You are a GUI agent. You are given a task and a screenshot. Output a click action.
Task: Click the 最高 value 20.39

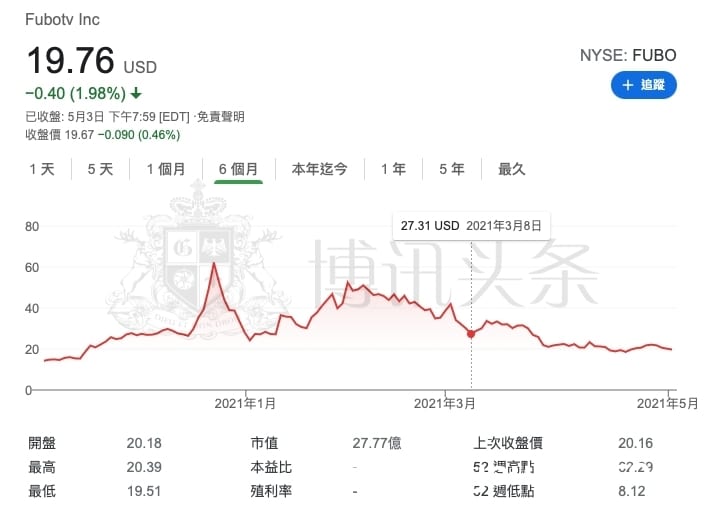(x=144, y=467)
